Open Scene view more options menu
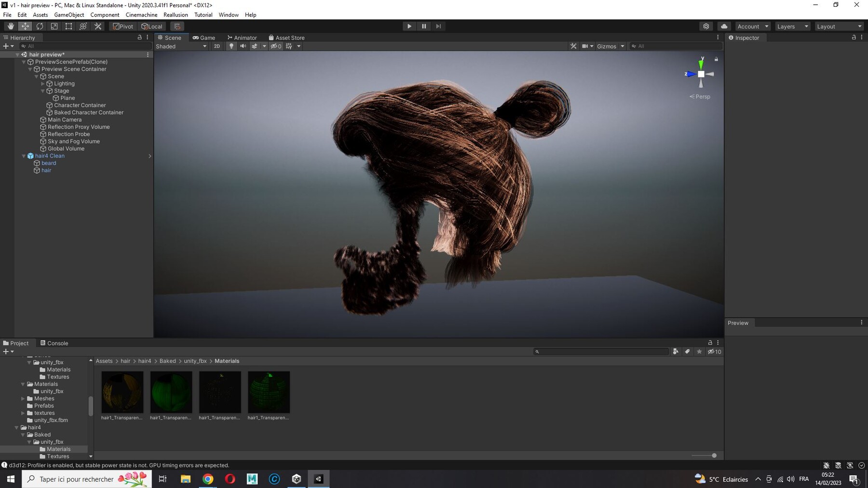 718,37
